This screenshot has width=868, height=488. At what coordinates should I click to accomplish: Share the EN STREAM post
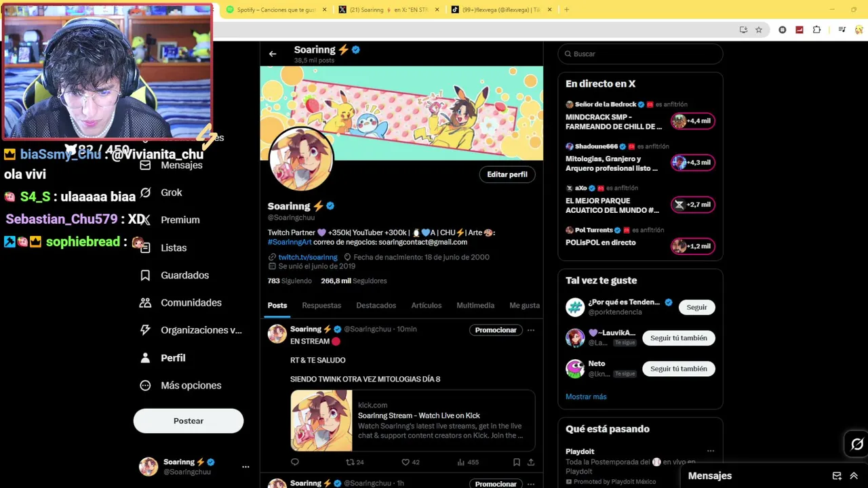[531, 462]
